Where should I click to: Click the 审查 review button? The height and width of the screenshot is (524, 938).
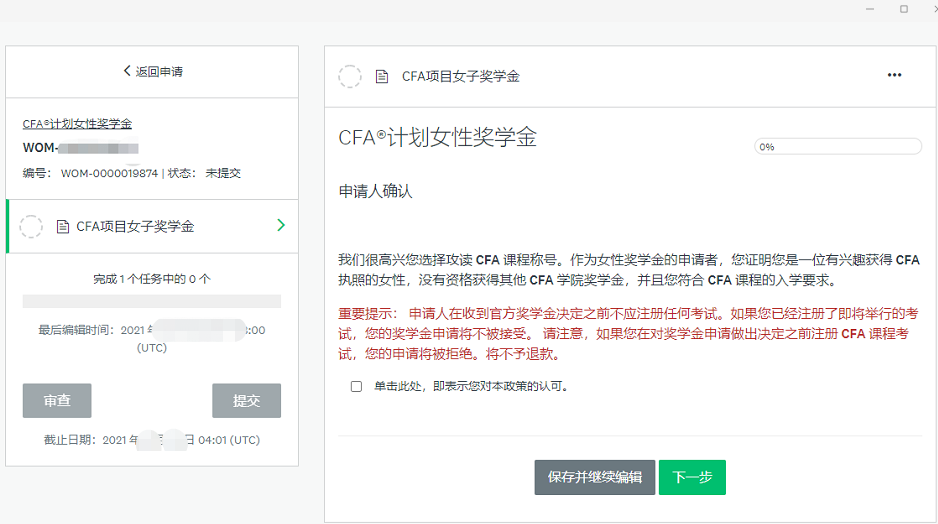coord(57,401)
